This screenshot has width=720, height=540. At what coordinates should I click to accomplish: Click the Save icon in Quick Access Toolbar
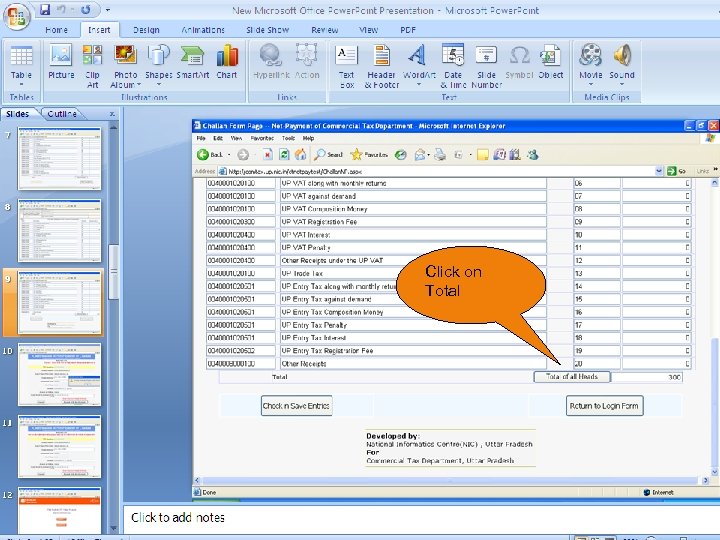[x=45, y=9]
